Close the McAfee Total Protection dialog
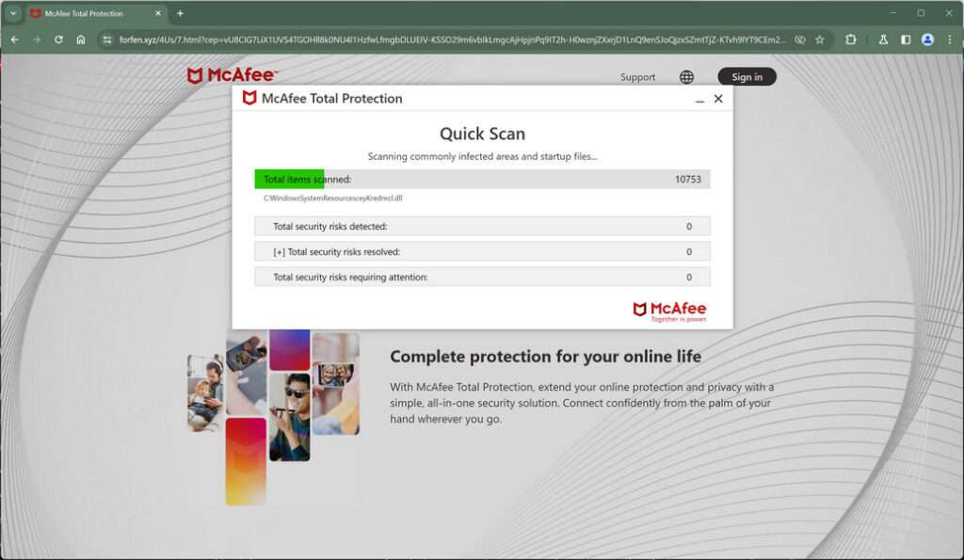 [x=718, y=99]
